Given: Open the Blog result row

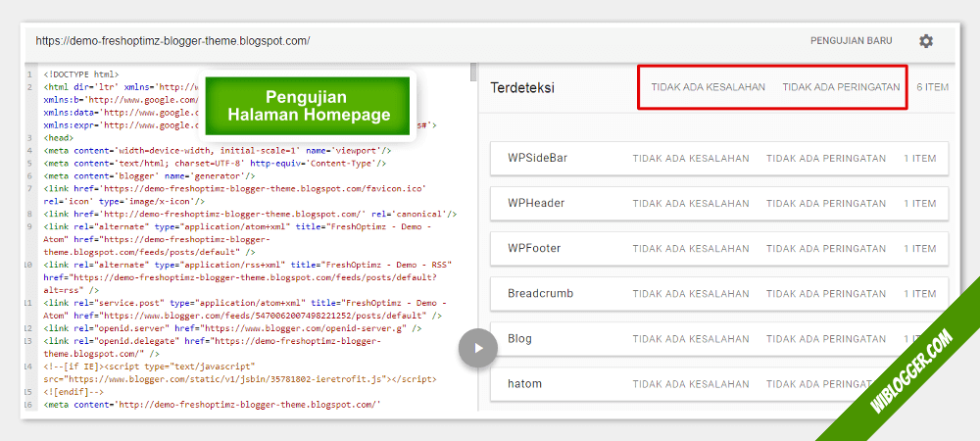Looking at the screenshot, I should [x=719, y=338].
